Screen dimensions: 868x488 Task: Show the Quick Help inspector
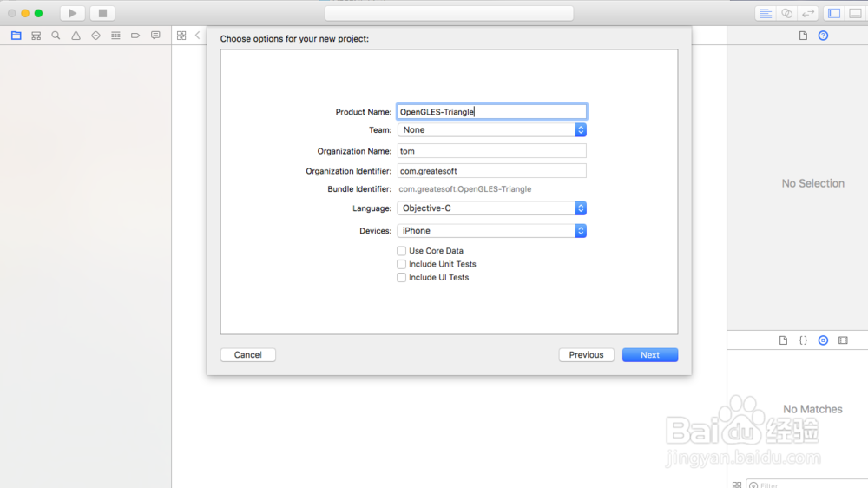coord(823,36)
